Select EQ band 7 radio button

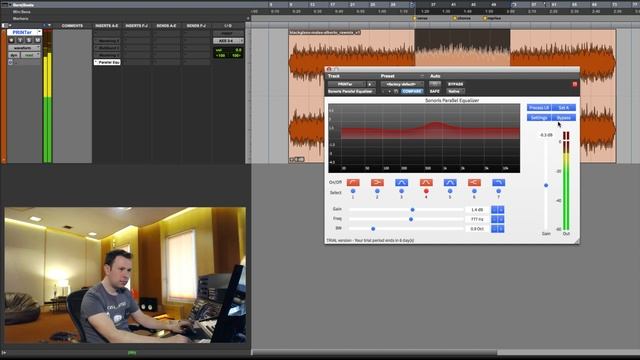point(498,191)
